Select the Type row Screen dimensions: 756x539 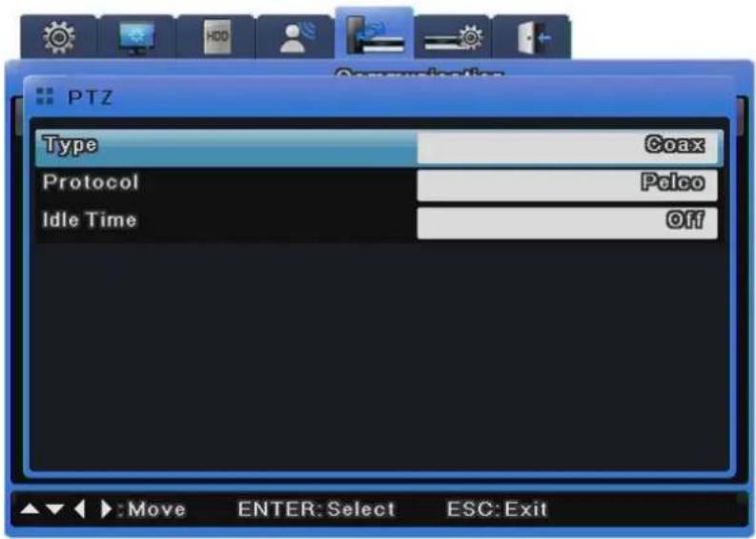pyautogui.click(x=379, y=148)
